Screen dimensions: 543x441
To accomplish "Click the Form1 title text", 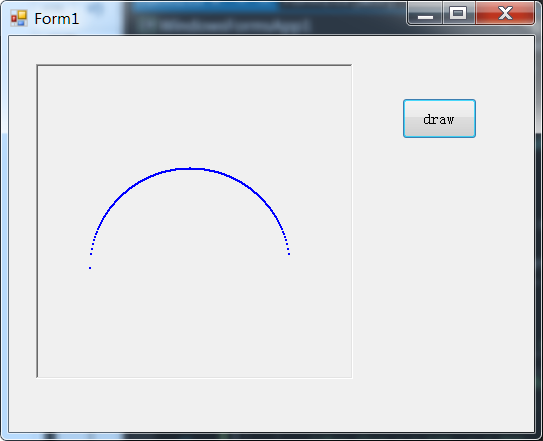I will tap(57, 19).
